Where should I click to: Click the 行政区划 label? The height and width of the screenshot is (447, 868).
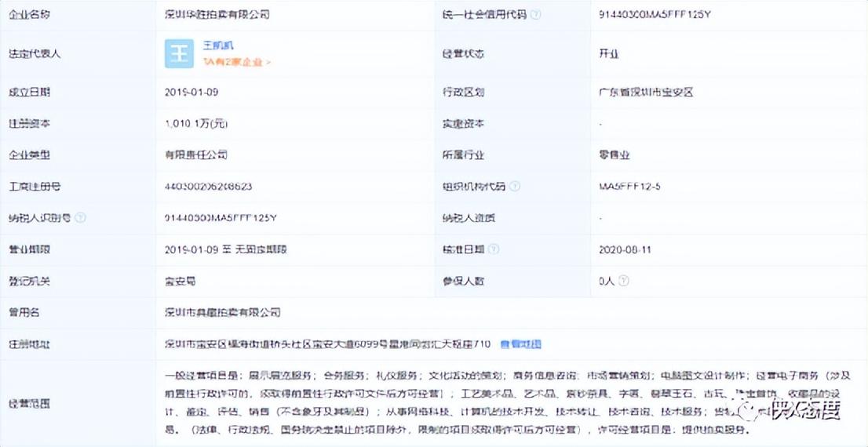click(x=463, y=92)
